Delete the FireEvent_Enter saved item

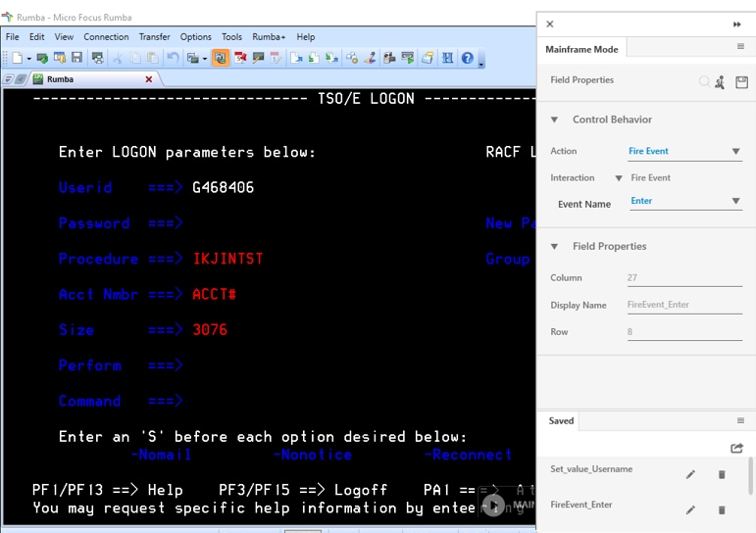point(722,509)
